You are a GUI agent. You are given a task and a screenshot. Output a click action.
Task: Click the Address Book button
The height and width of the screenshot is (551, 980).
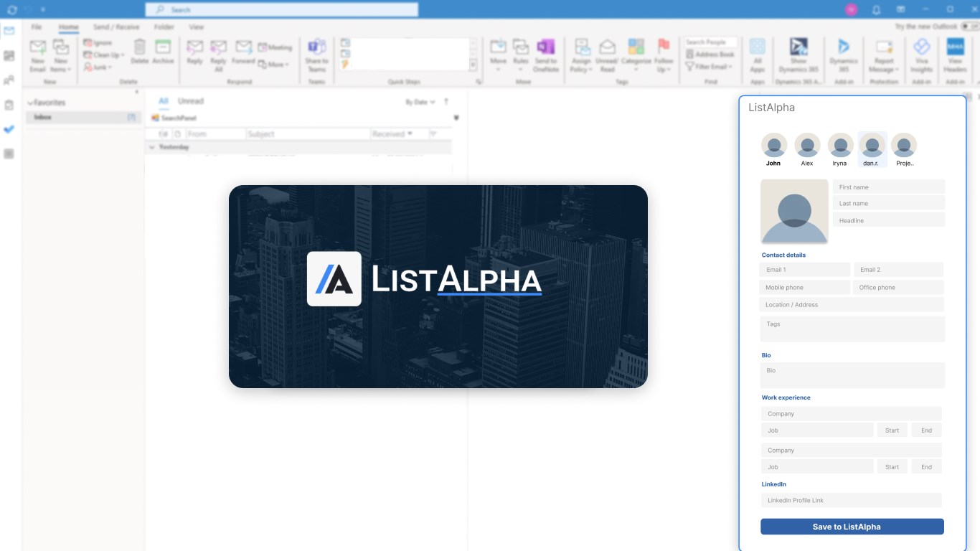710,54
